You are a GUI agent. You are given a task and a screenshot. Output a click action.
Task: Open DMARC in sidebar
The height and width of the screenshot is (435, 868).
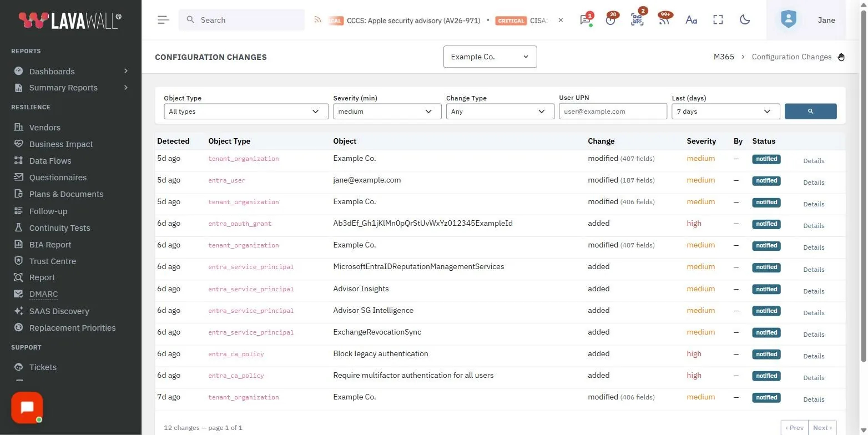tap(43, 294)
